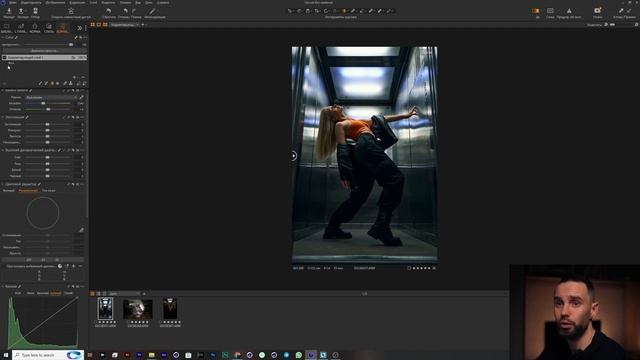
Task: Switch browser to thumbnail grid view icon
Action: click(x=93, y=293)
